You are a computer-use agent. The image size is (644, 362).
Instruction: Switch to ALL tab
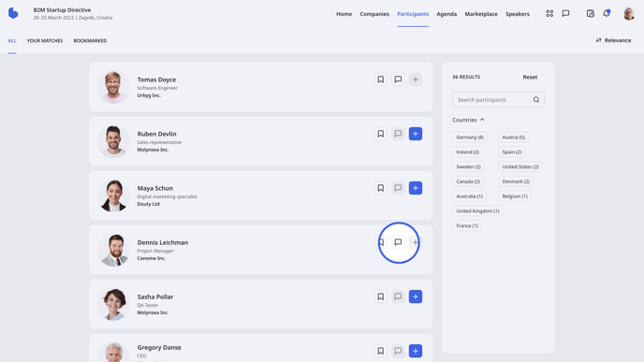click(x=12, y=40)
